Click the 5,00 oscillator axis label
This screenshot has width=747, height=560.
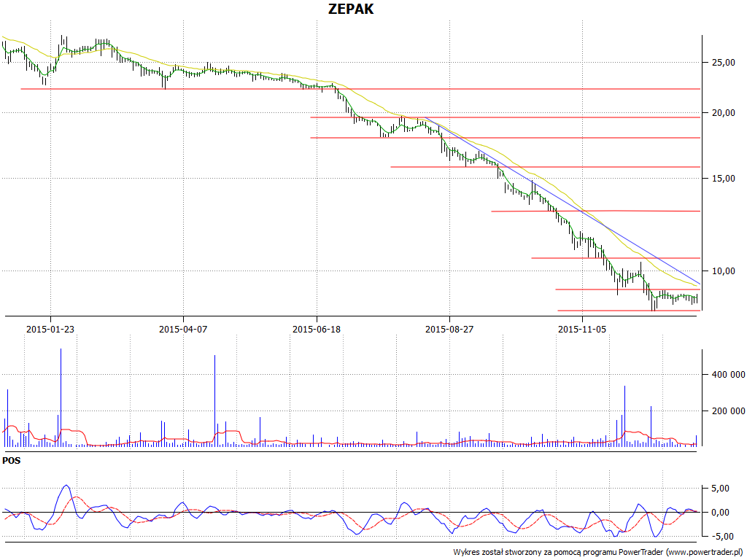719,489
